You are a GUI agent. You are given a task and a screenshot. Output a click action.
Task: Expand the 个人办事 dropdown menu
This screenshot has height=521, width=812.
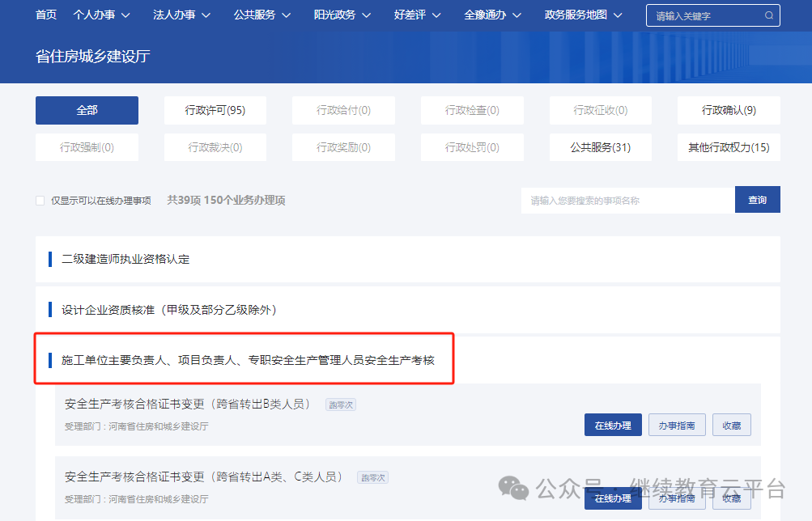click(101, 15)
